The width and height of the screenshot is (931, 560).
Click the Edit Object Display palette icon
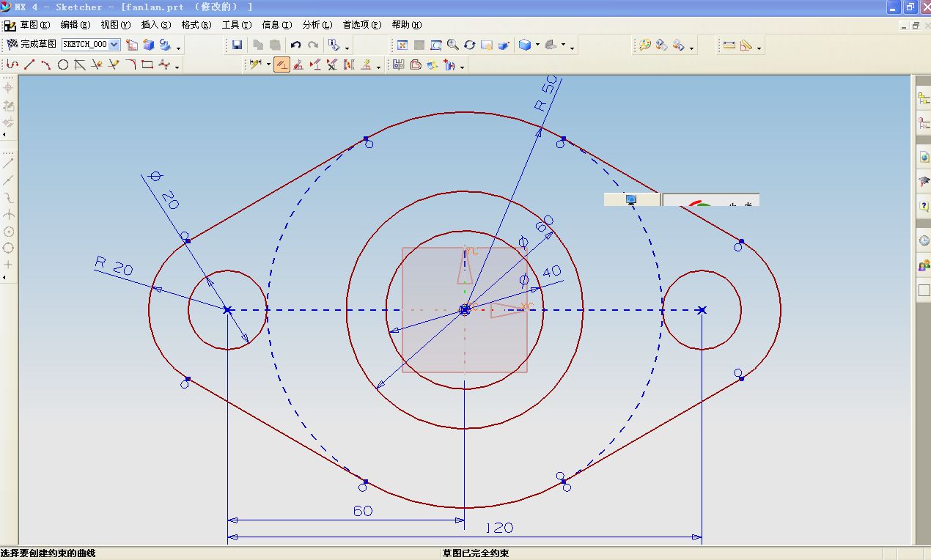click(x=644, y=45)
